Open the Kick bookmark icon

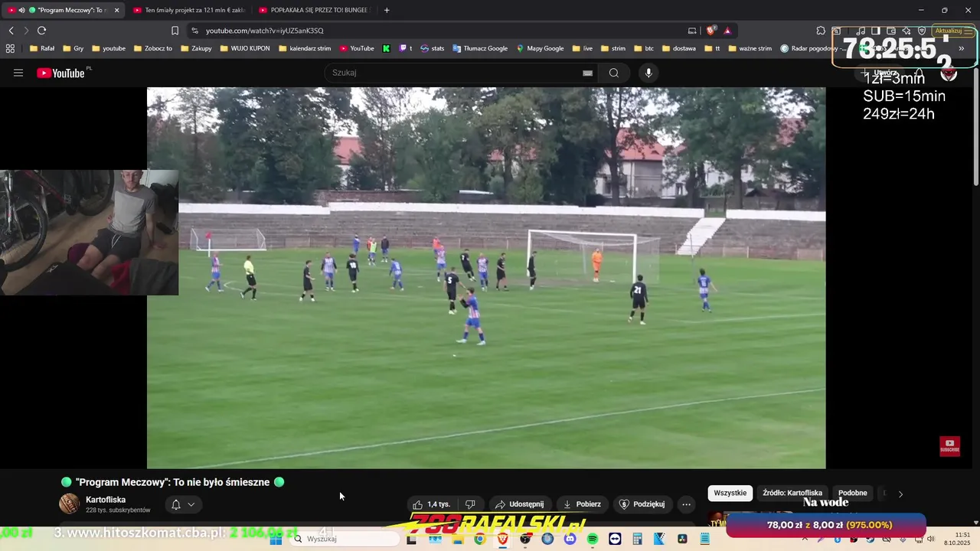click(386, 48)
